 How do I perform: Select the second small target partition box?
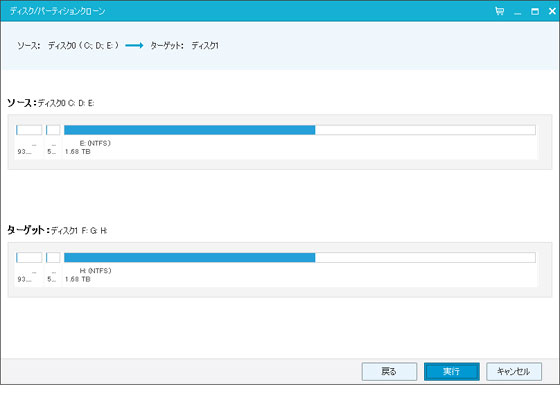coord(53,257)
